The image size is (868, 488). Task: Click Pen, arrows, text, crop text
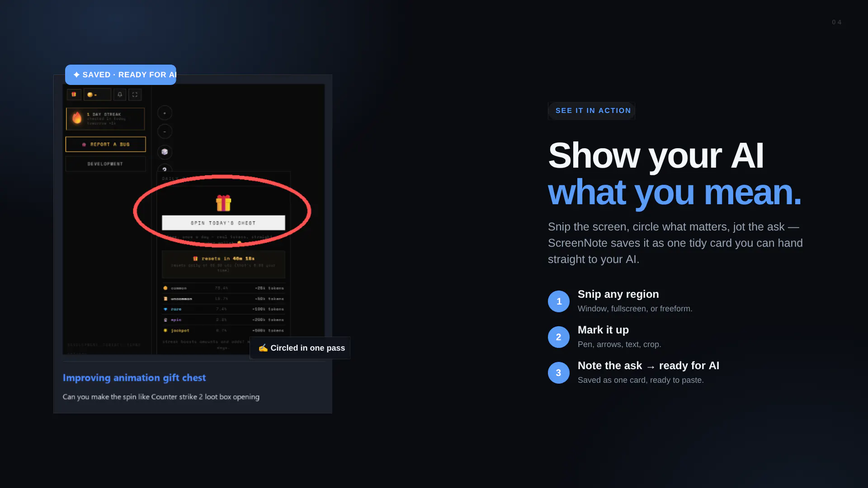(x=619, y=344)
